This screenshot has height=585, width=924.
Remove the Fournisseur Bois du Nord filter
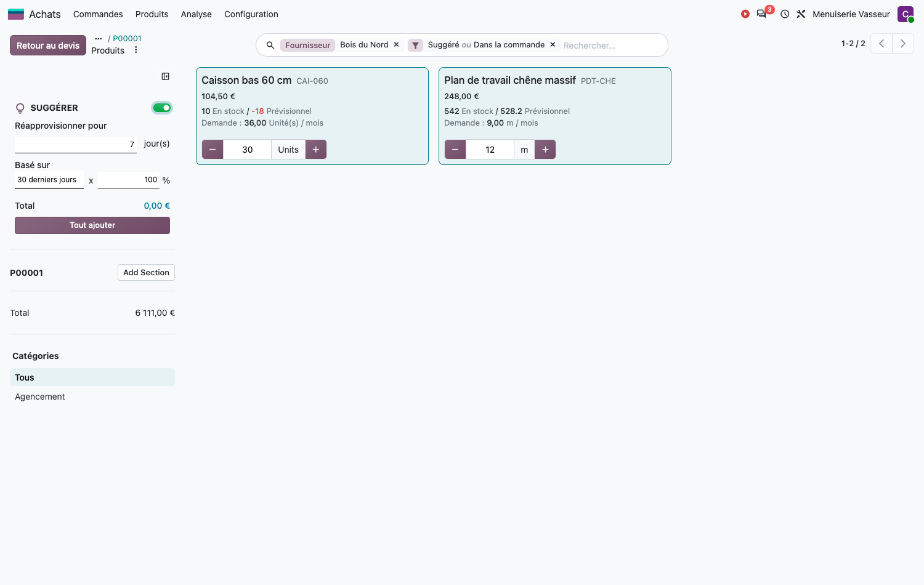point(397,45)
